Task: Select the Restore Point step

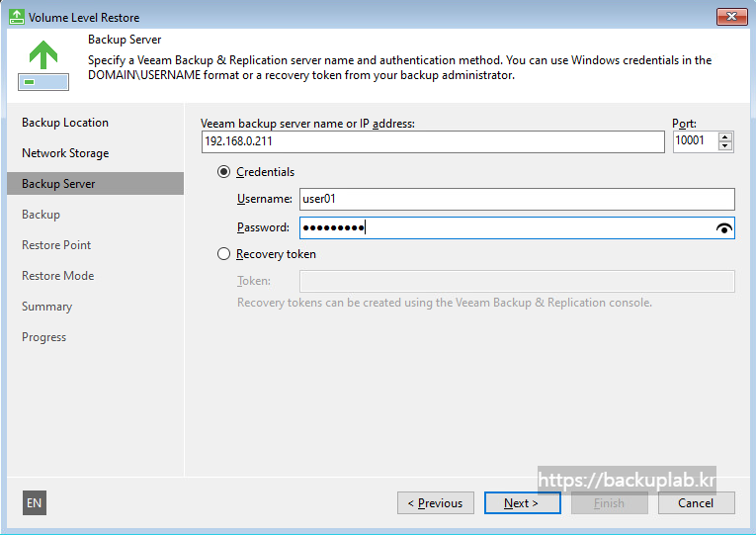Action: (56, 245)
